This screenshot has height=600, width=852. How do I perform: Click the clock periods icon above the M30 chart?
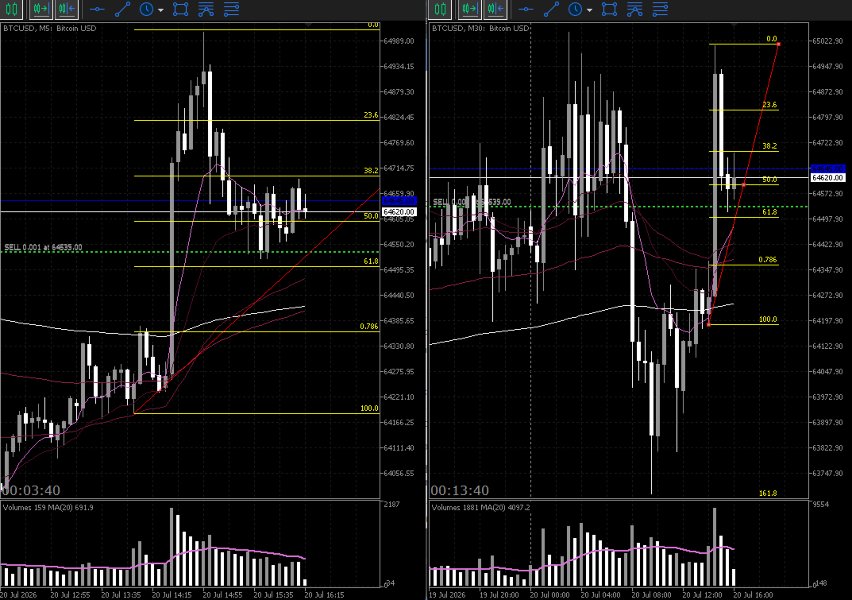[576, 9]
